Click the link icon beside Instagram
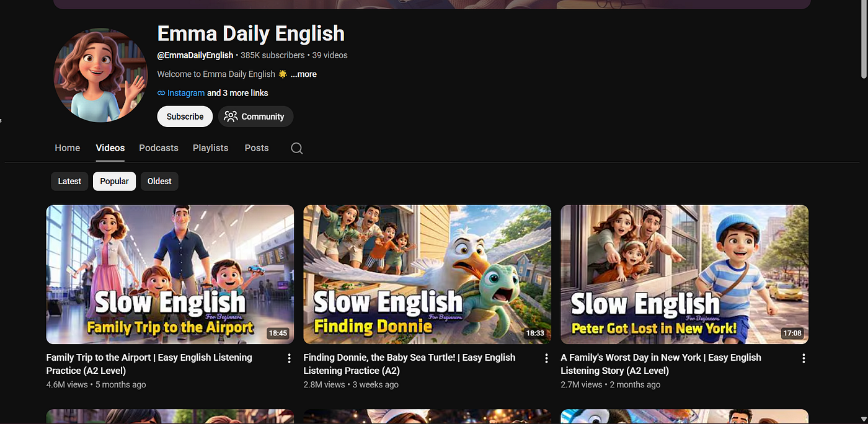This screenshot has width=868, height=424. pos(161,93)
